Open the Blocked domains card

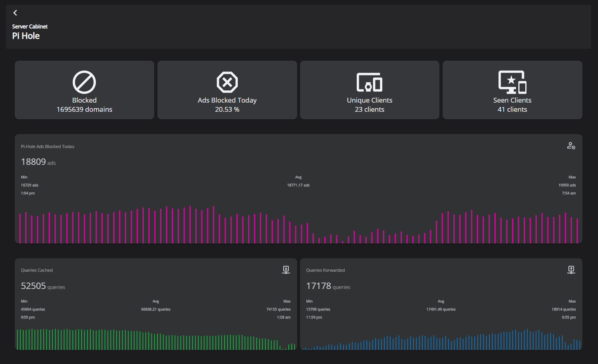pyautogui.click(x=84, y=90)
